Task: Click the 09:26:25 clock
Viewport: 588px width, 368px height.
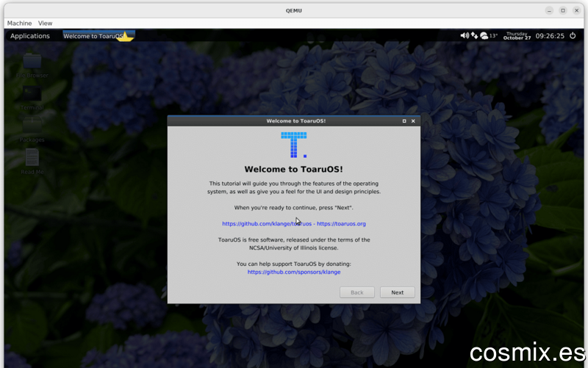Action: pyautogui.click(x=550, y=36)
